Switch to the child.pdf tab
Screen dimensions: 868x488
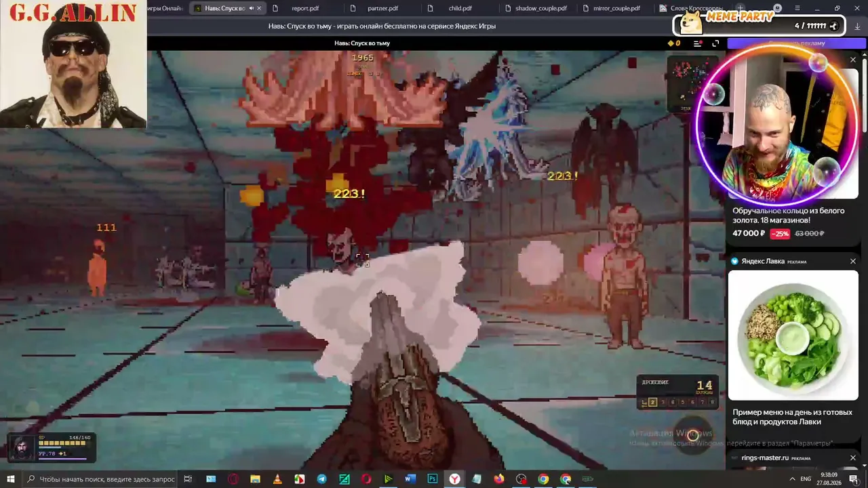point(460,8)
